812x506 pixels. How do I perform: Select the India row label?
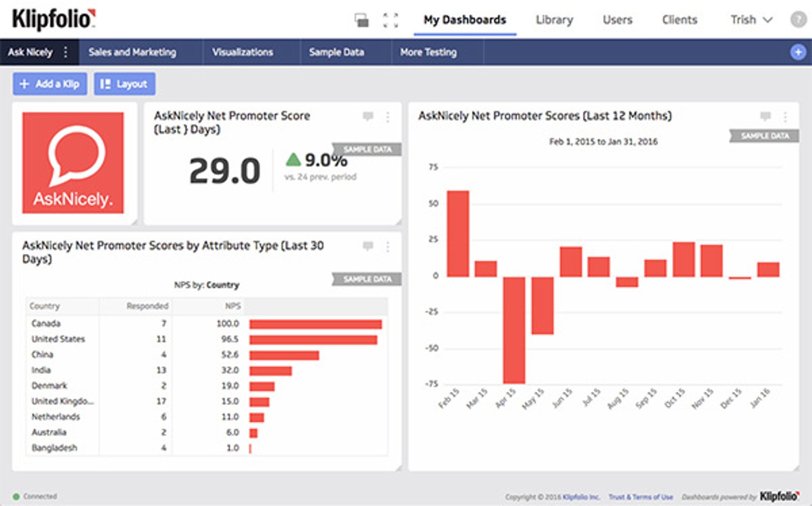click(41, 370)
